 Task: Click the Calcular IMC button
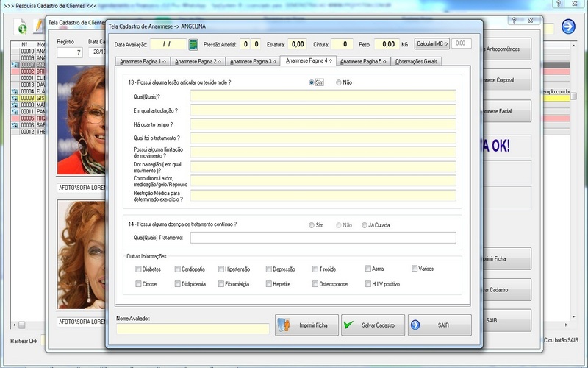432,43
